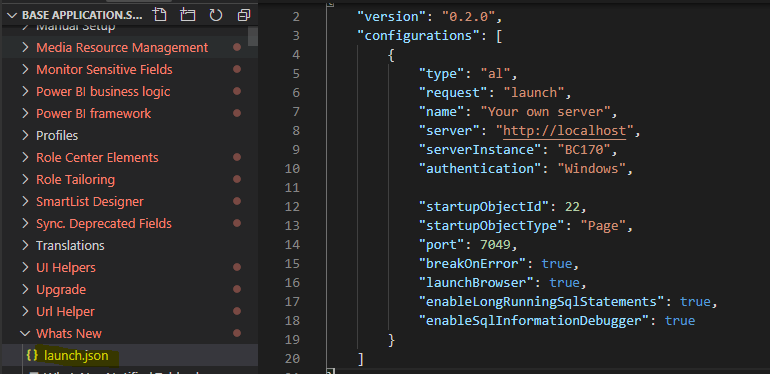Expand the Power BI framework folder
770x374 pixels.
click(25, 114)
